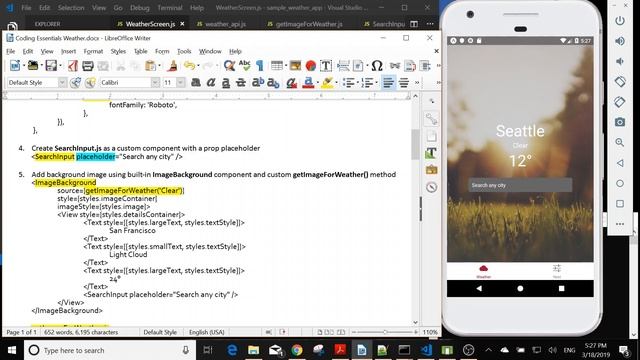
Task: Click the emulator rotate left button
Action: click(x=620, y=82)
